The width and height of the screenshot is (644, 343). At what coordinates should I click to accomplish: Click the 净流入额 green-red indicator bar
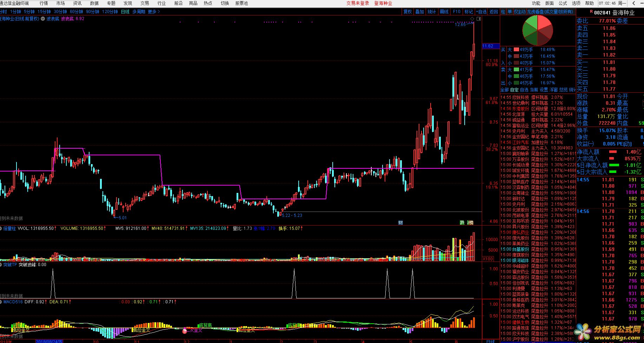pos(613,152)
